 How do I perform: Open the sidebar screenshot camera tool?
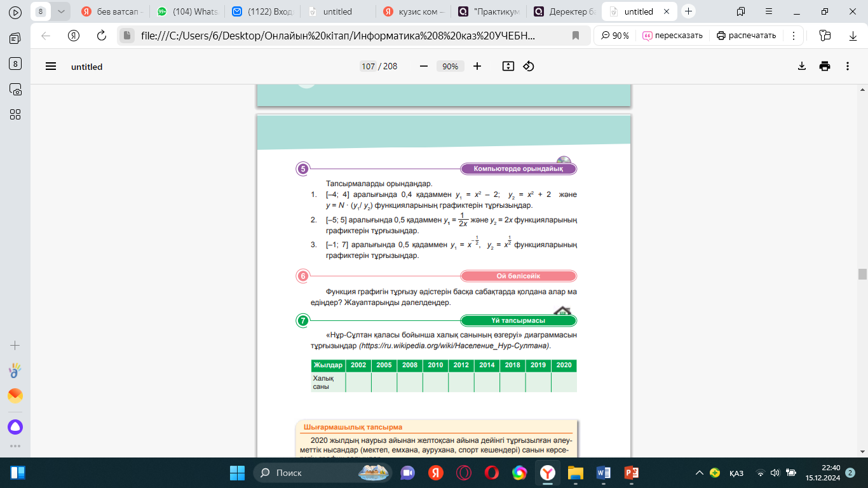point(15,89)
